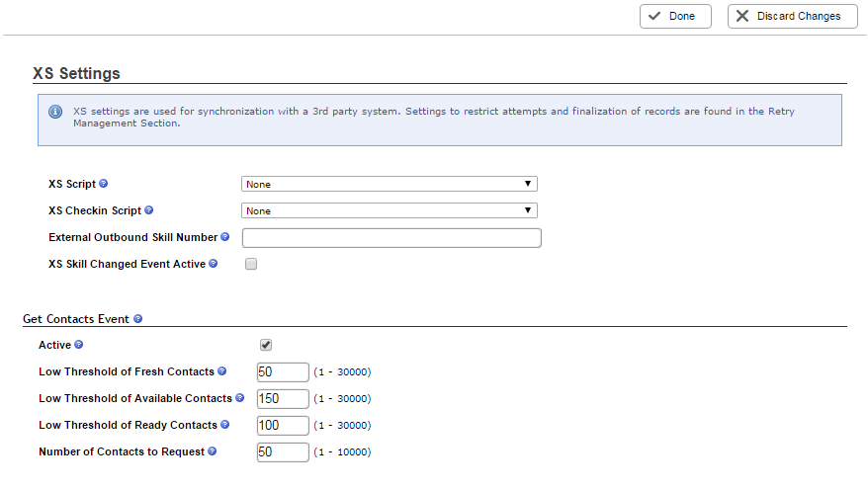Uncheck the Get Contacts Event Active checkbox
The width and height of the screenshot is (868, 491).
coord(266,345)
